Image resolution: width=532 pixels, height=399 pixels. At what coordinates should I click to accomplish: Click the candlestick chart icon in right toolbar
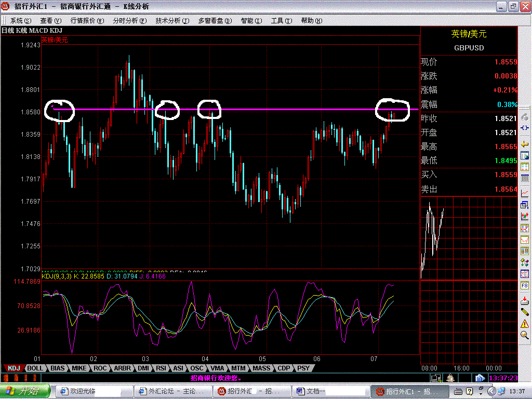(x=524, y=215)
